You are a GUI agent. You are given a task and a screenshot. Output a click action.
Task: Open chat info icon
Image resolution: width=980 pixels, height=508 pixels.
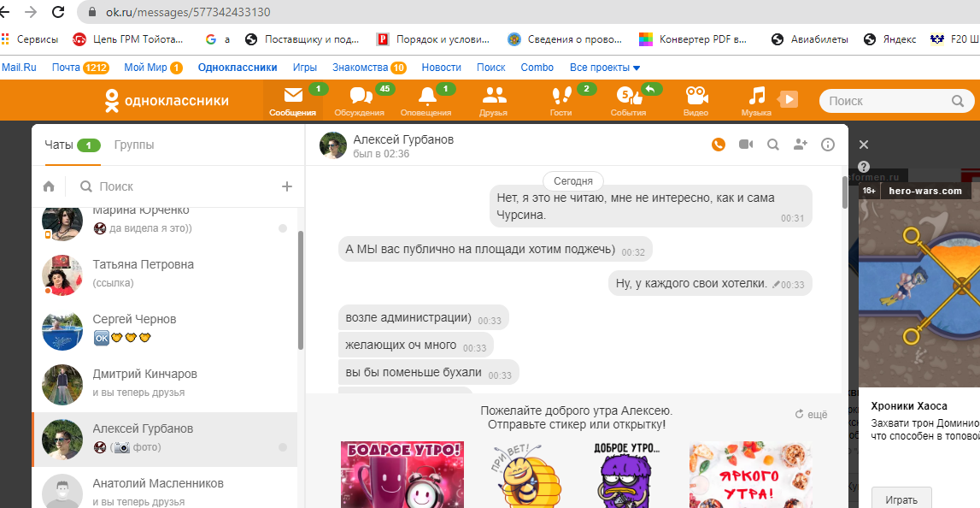pos(828,145)
